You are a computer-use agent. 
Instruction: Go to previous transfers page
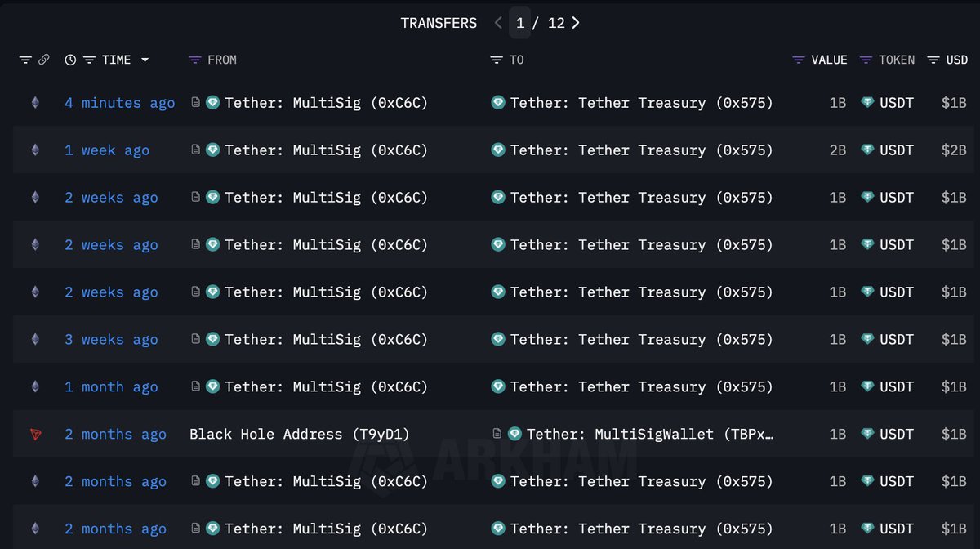[498, 23]
